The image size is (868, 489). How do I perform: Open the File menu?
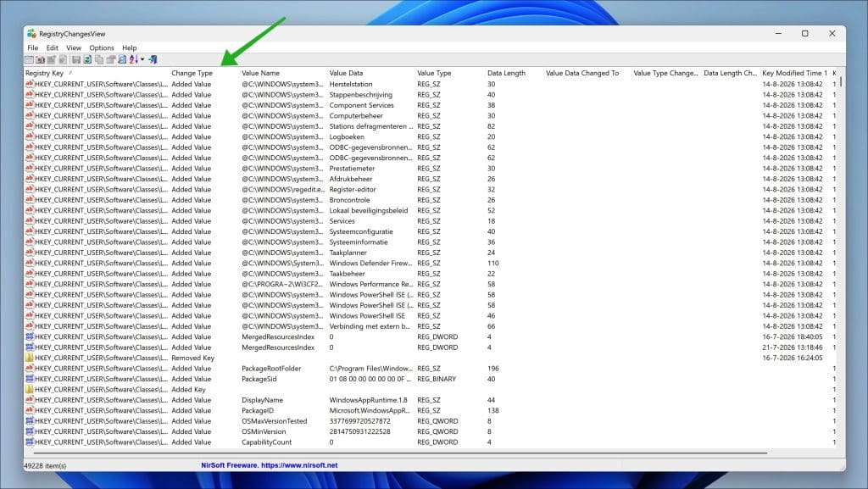coord(33,48)
